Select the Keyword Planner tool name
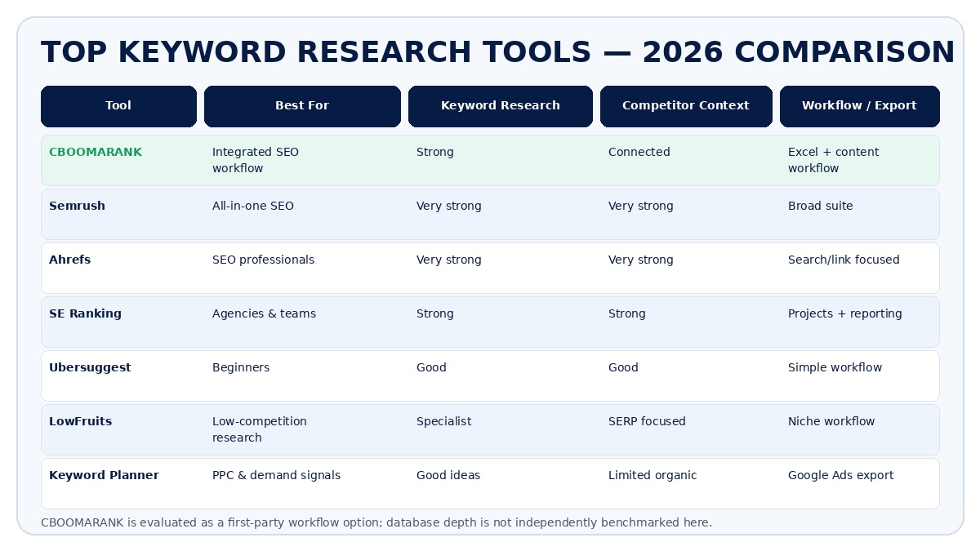 [104, 476]
